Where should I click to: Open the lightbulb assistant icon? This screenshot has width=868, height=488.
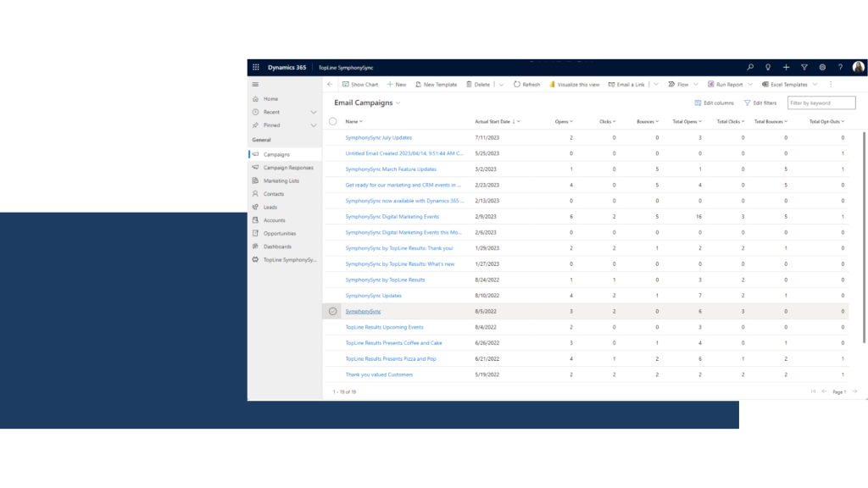(x=768, y=68)
